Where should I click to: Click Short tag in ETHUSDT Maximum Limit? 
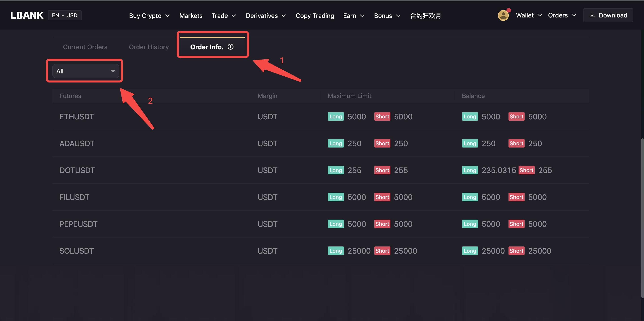pyautogui.click(x=382, y=117)
